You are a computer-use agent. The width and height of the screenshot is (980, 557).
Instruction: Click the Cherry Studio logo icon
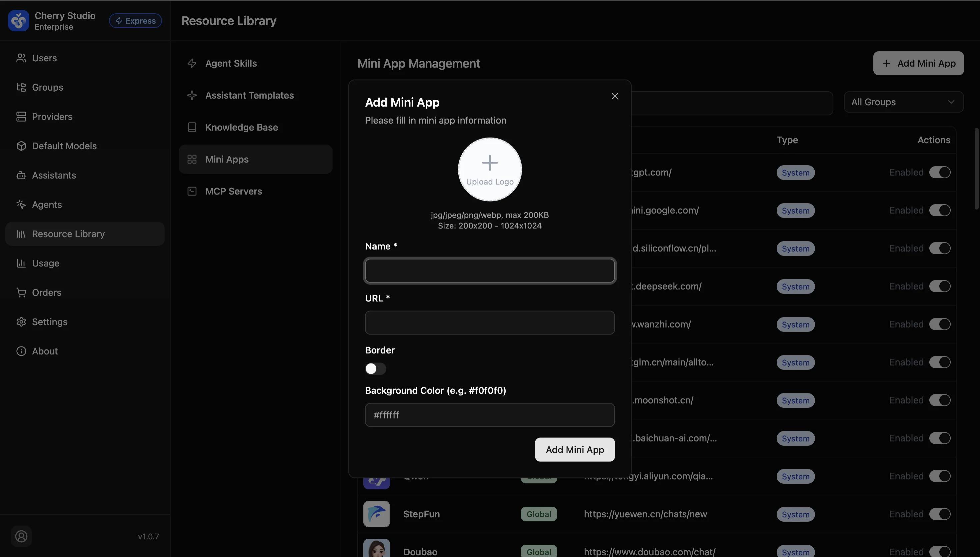tap(18, 21)
